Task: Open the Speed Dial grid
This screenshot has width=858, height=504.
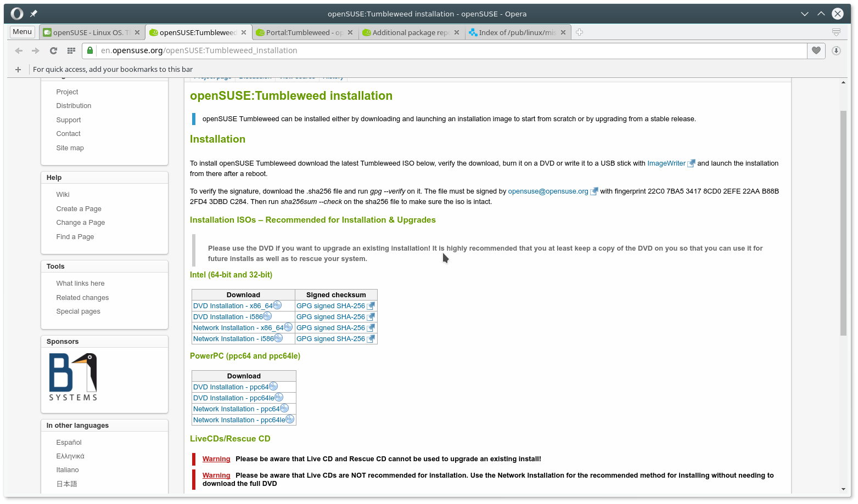Action: point(71,50)
